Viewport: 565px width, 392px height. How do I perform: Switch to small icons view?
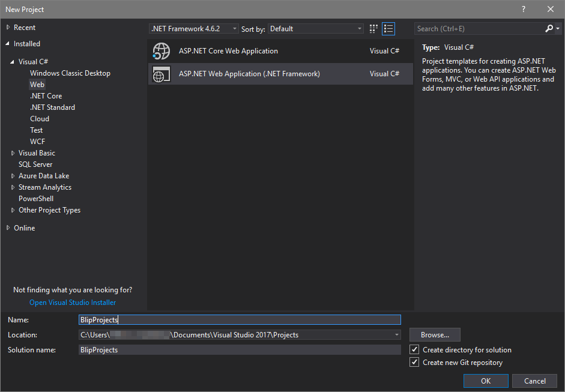(373, 29)
